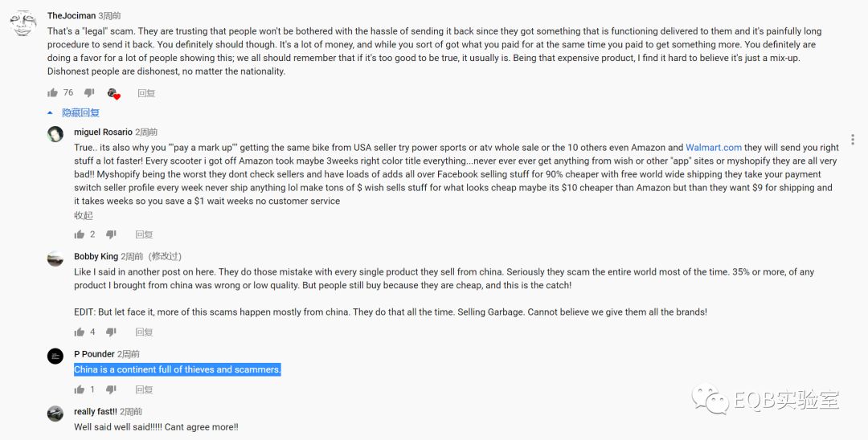
Task: Dislike miguel Rosario's reply
Action: pos(112,234)
